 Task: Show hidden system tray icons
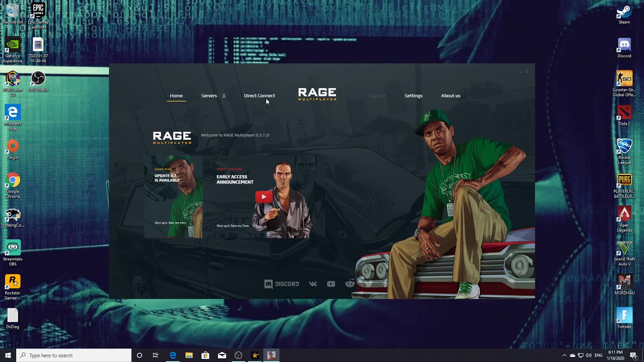pyautogui.click(x=564, y=355)
